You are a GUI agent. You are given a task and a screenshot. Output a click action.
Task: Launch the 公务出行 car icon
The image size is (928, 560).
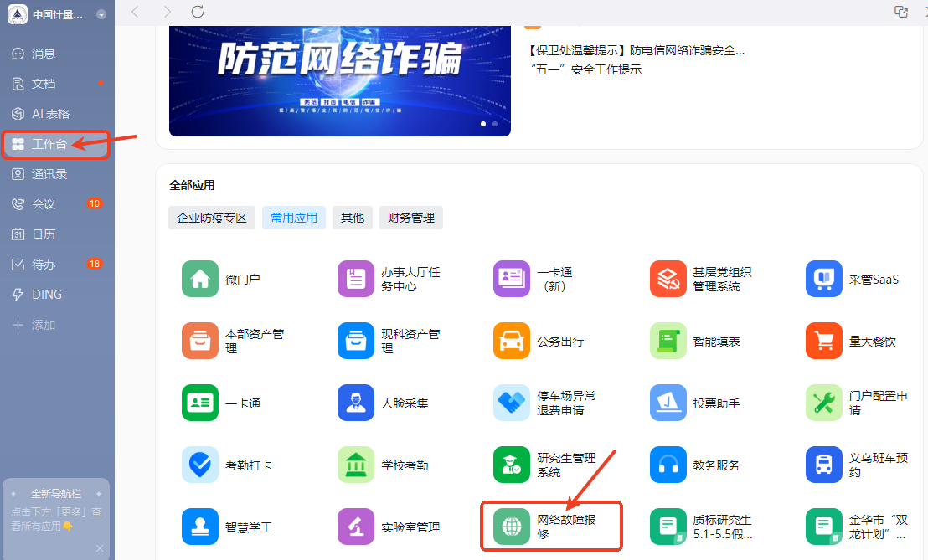click(512, 342)
